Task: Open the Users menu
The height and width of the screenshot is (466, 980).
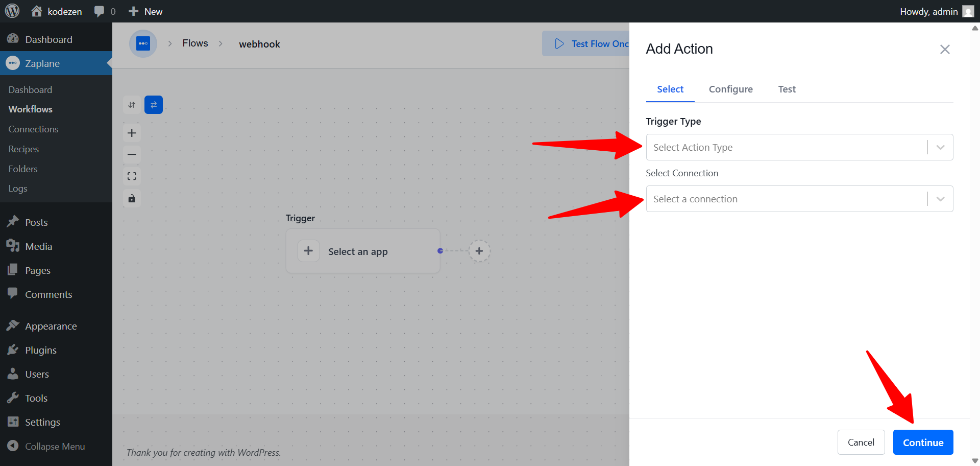Action: click(x=56, y=374)
